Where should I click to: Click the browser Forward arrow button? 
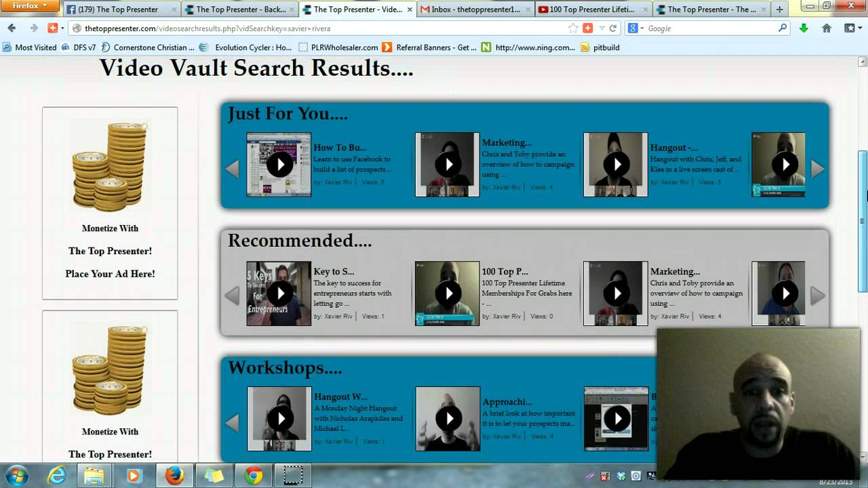(33, 28)
